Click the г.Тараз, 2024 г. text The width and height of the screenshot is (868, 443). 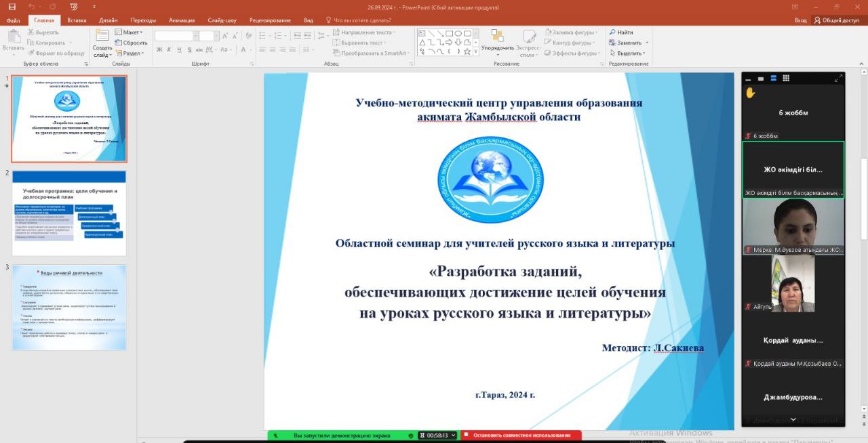point(505,395)
